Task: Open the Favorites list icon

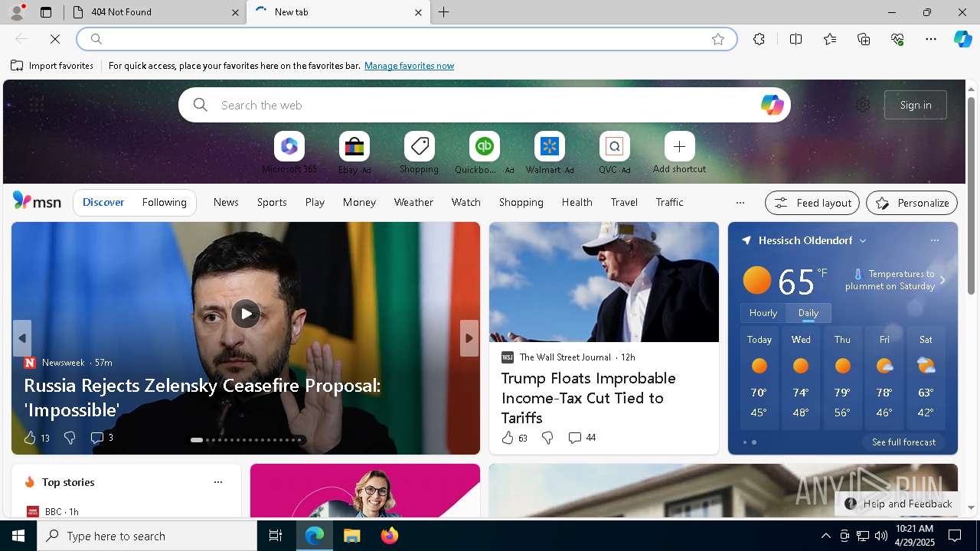Action: 830,39
